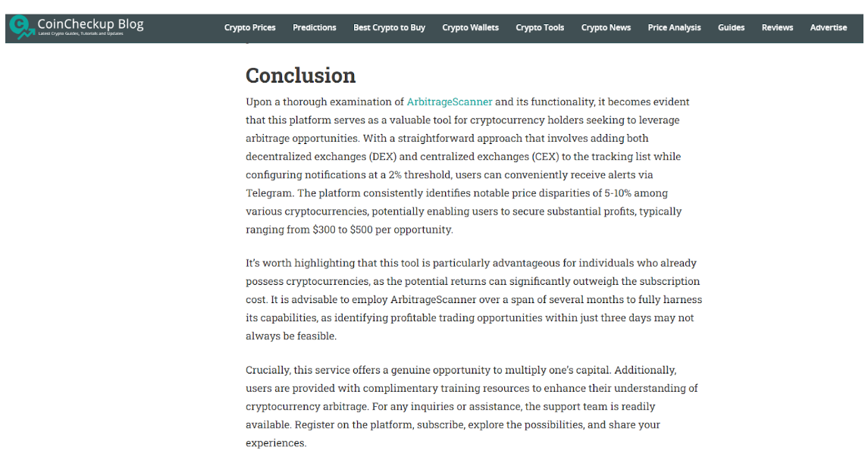Click the CoinCheckup Blog site title
This screenshot has width=868, height=463.
coord(90,24)
